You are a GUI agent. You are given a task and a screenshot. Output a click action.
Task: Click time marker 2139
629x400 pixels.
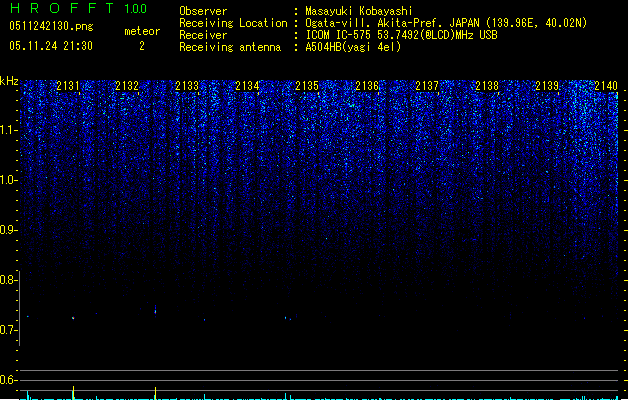coord(547,86)
